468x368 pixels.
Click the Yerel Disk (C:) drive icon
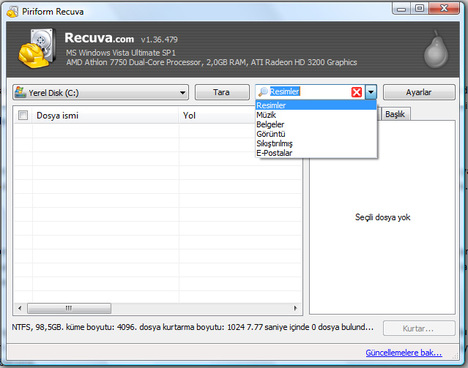[20, 92]
